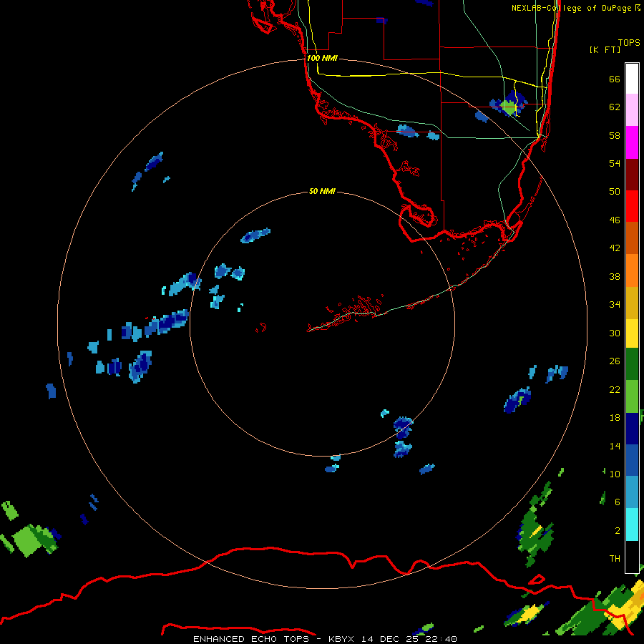
Task: Click the "50 NMI" range ring label
Action: tap(322, 191)
